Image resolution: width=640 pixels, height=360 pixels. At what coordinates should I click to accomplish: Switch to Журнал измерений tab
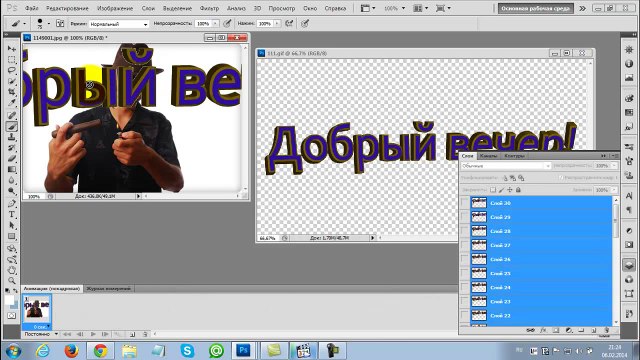pyautogui.click(x=109, y=289)
